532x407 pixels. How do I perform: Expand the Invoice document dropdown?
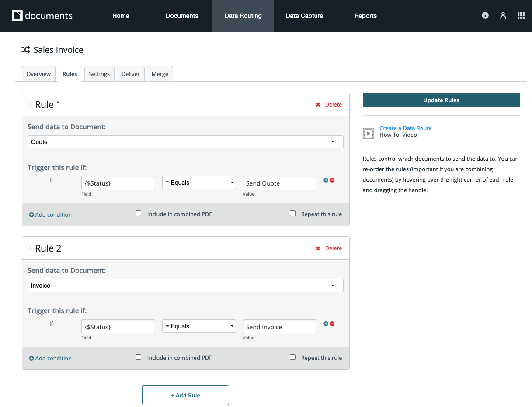point(185,286)
